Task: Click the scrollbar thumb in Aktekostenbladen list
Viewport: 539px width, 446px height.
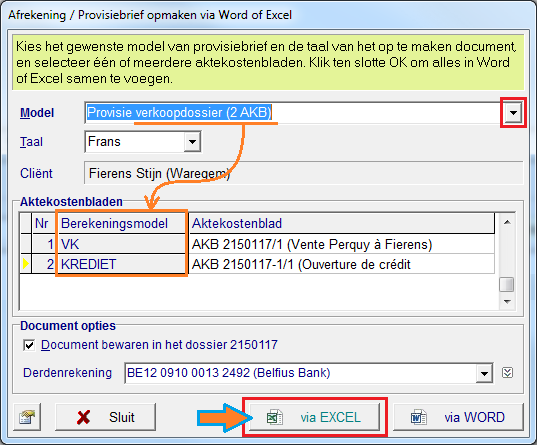Action: pos(507,284)
